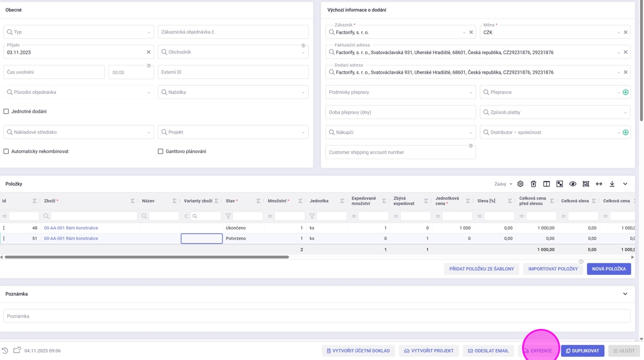Click the horizontal arrows autosize columns icon
This screenshot has height=360, width=644.
[599, 184]
